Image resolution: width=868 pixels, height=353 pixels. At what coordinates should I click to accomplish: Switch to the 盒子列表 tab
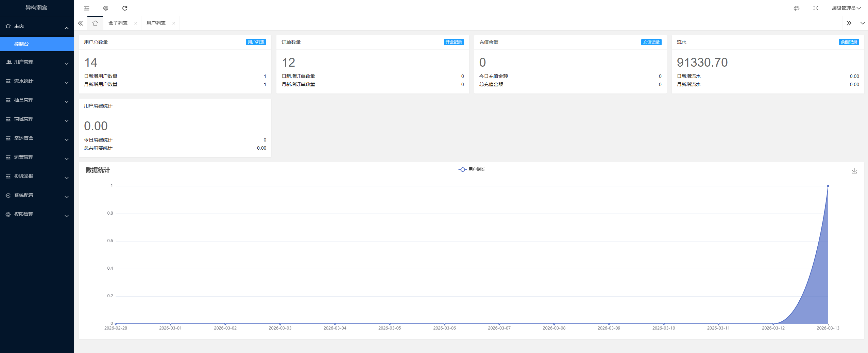click(118, 23)
